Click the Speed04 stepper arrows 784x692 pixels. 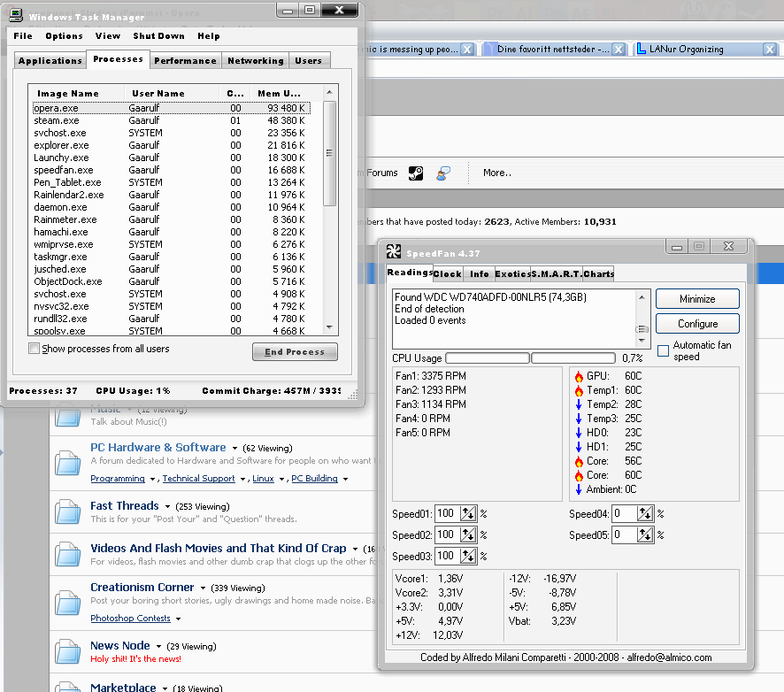coord(645,513)
